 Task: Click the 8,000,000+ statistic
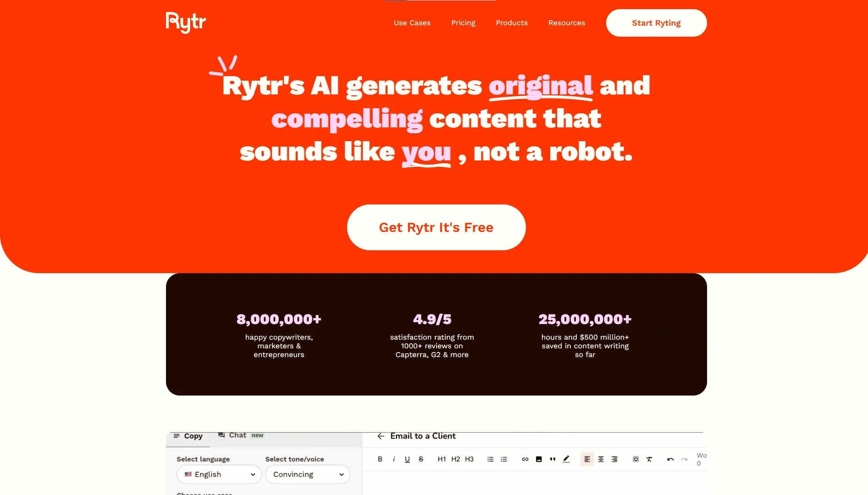click(279, 319)
